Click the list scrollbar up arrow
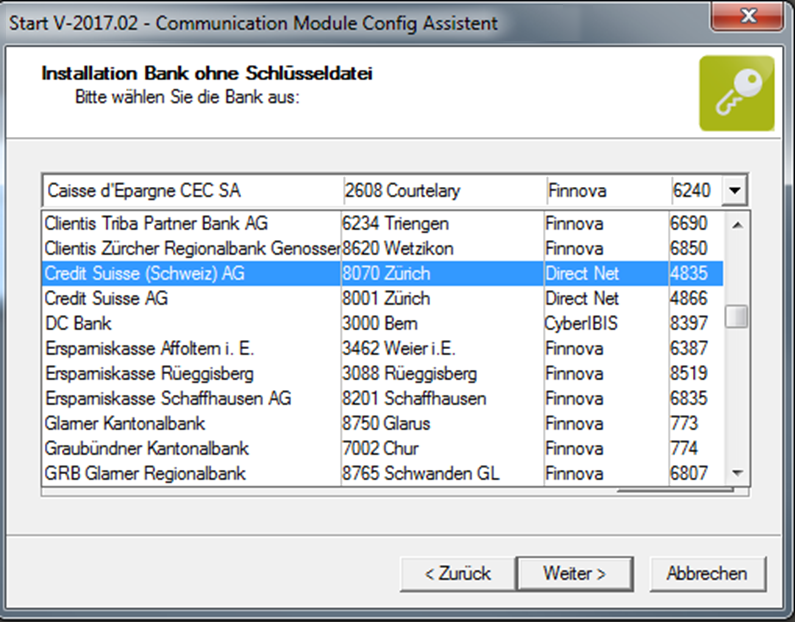Screen dimensions: 795x622 737,224
